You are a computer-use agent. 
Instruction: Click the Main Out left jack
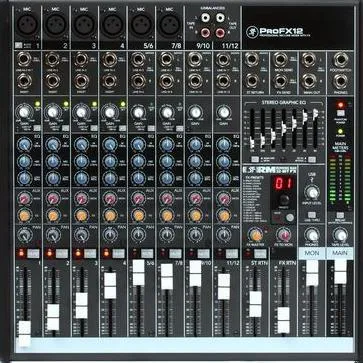tap(309, 60)
